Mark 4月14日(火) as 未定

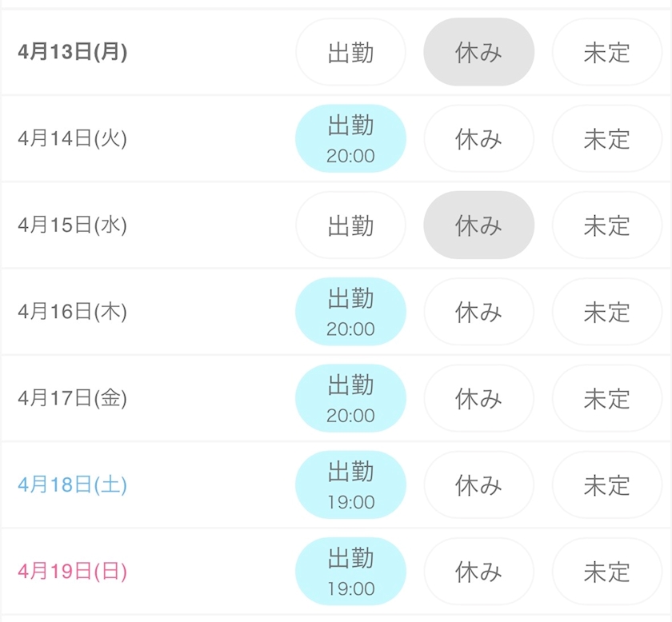(x=606, y=139)
